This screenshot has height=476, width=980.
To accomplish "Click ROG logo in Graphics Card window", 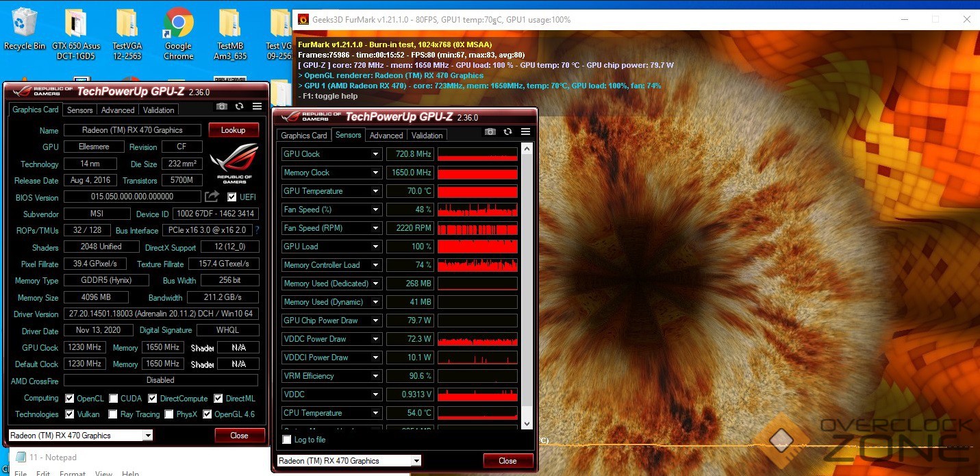I will pyautogui.click(x=234, y=163).
